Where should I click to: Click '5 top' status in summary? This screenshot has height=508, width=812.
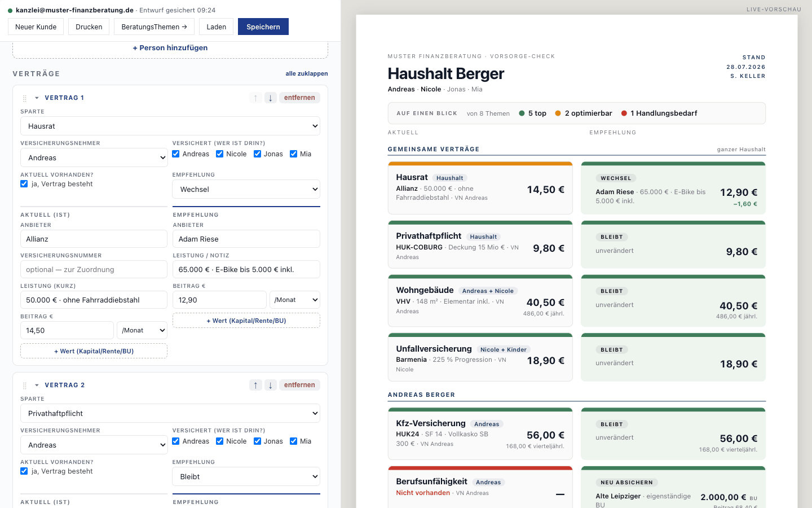coord(533,113)
